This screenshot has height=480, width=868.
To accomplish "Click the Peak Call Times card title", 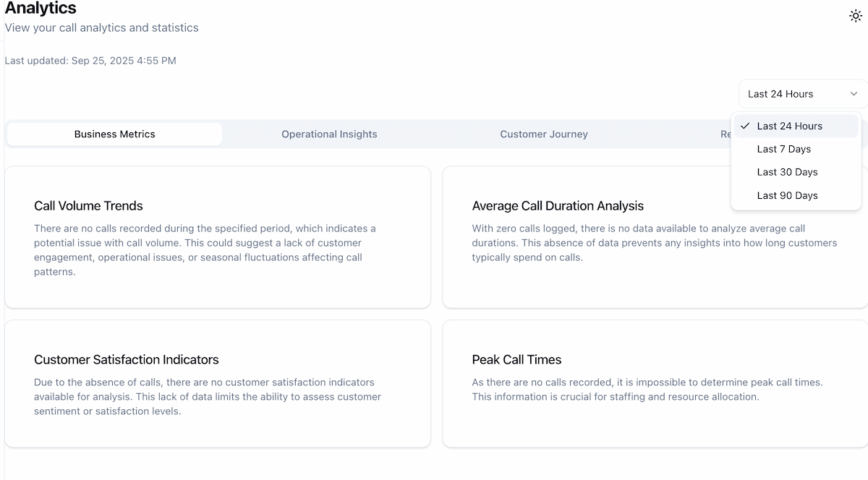I will point(516,360).
